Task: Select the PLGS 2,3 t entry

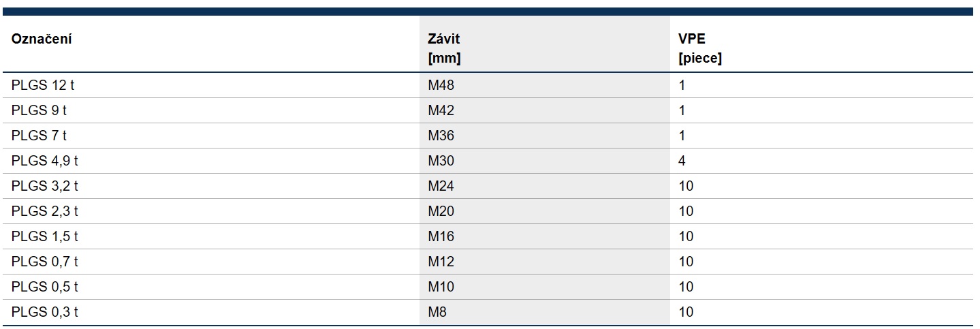Action: click(x=45, y=211)
